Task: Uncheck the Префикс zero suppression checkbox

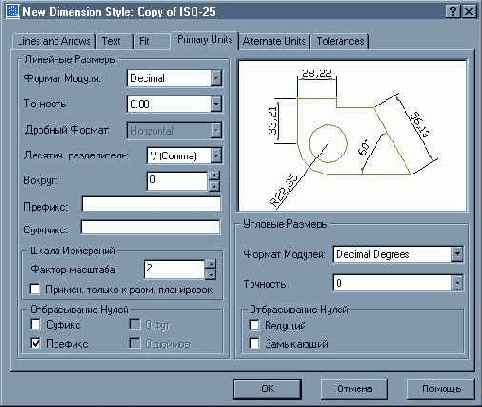Action: [x=35, y=343]
